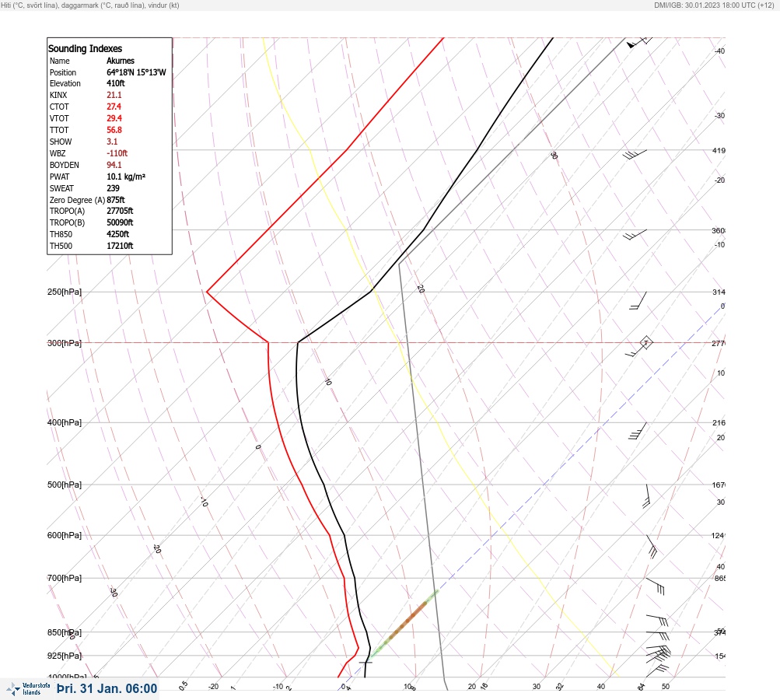
Task: Click the wind barb at 500 hPa level
Action: [647, 496]
